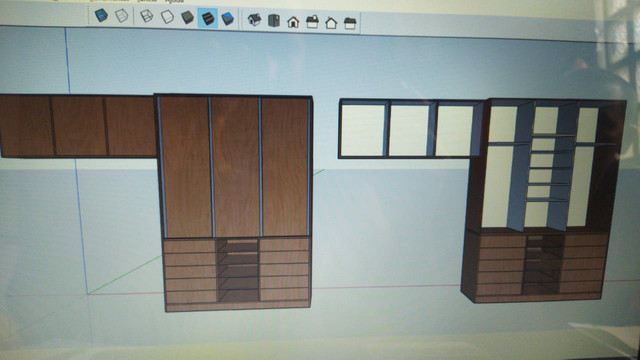Screen dimensions: 640x360
Task: Click the bottom-right drawer of open wardrobe
Action: (580, 287)
